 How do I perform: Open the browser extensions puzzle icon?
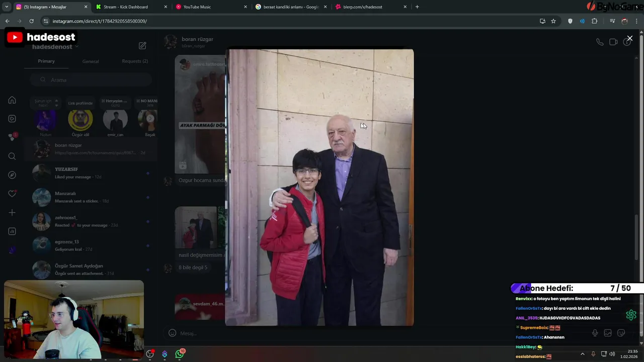click(x=595, y=21)
